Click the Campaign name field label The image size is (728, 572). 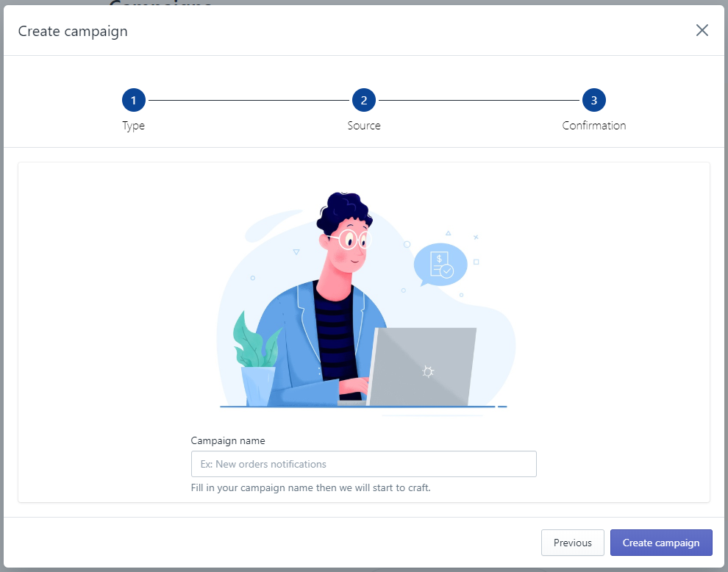pos(228,440)
